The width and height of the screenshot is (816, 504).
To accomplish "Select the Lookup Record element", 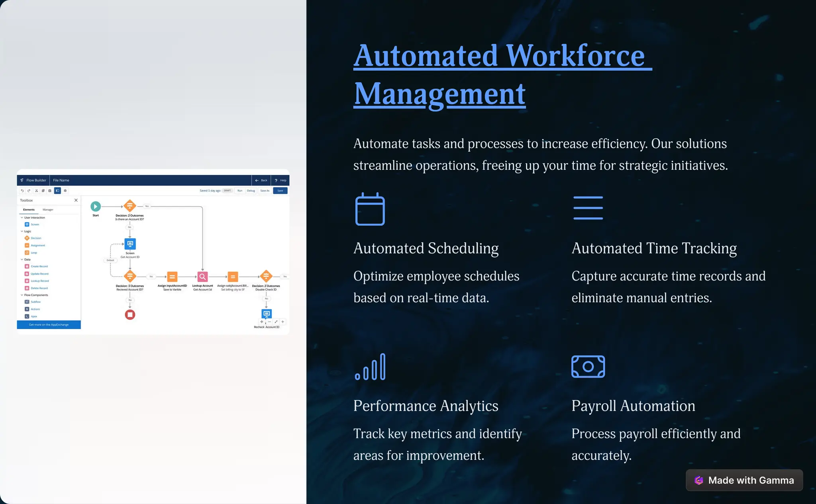I will pyautogui.click(x=37, y=281).
